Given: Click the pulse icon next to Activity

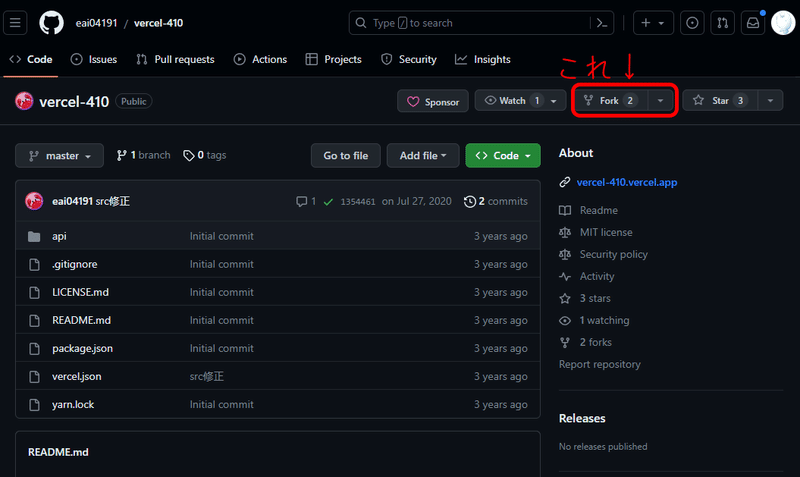Looking at the screenshot, I should coord(565,277).
